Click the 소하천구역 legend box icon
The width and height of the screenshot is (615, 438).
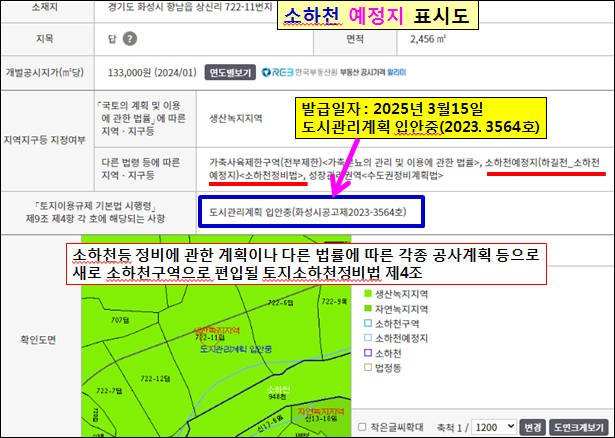pos(368,323)
